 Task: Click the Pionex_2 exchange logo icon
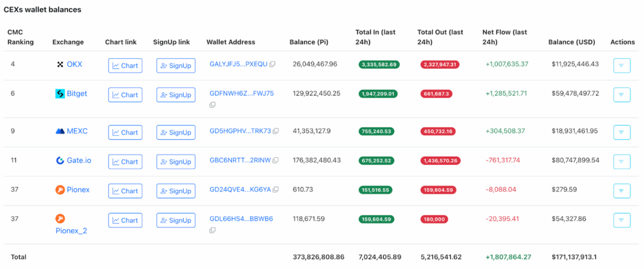coord(60,219)
